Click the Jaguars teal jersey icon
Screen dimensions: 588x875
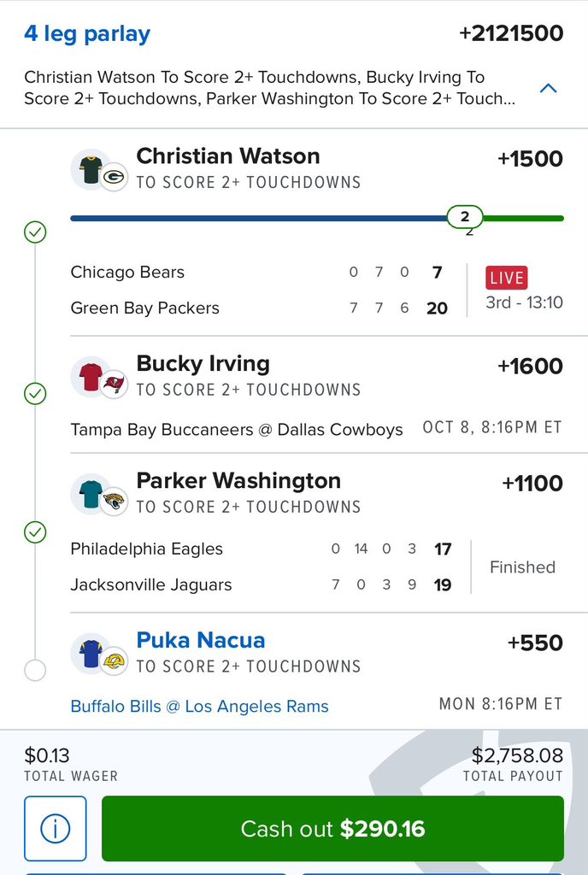91,494
